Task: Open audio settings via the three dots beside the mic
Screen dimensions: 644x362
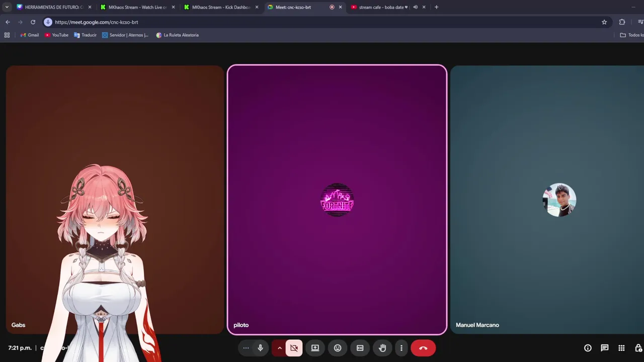Action: [x=246, y=348]
